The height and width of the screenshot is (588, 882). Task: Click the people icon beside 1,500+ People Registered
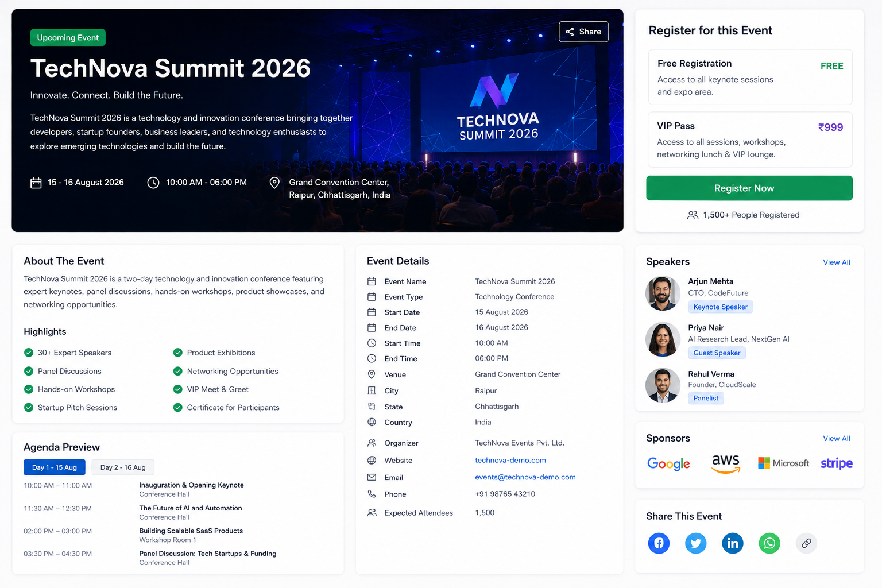(x=693, y=215)
